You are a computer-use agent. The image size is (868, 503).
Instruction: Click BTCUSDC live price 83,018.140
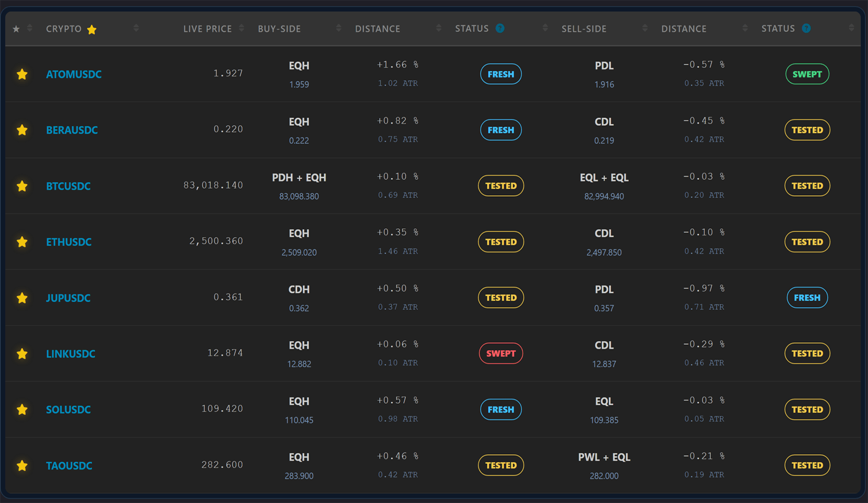click(213, 185)
